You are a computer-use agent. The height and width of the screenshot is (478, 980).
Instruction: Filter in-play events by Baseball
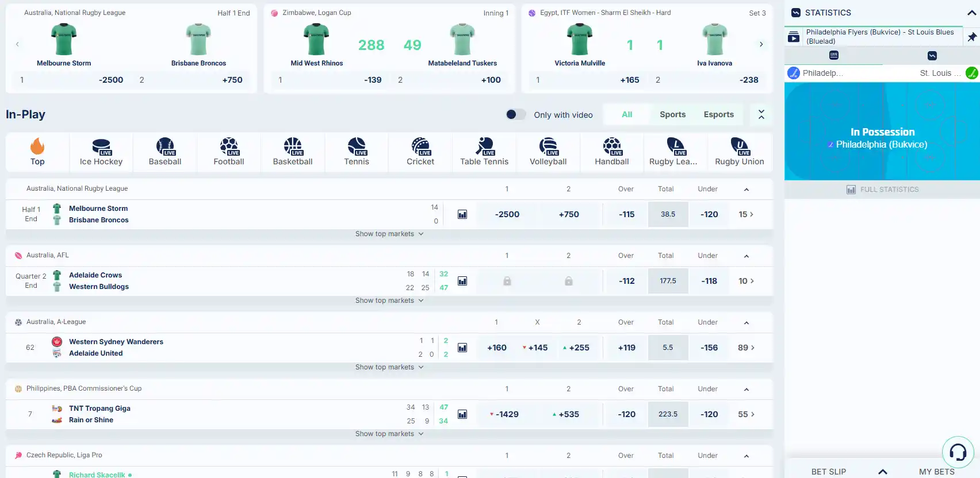(165, 152)
